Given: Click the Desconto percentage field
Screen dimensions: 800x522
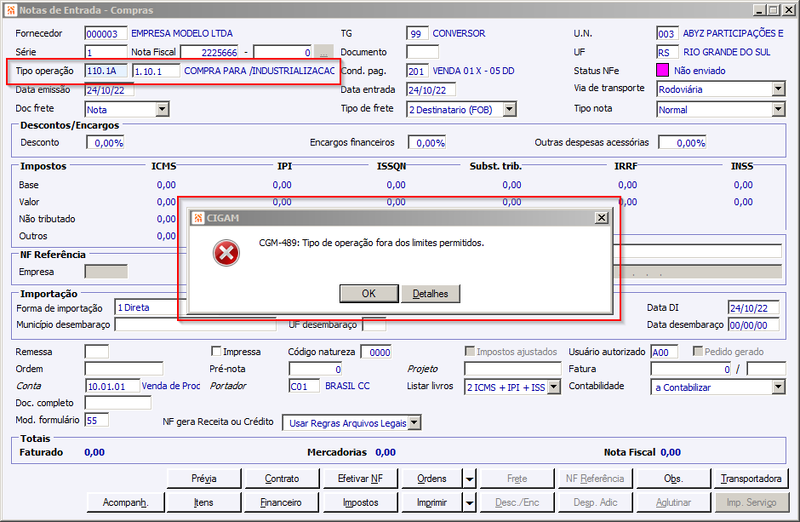Looking at the screenshot, I should pos(105,143).
